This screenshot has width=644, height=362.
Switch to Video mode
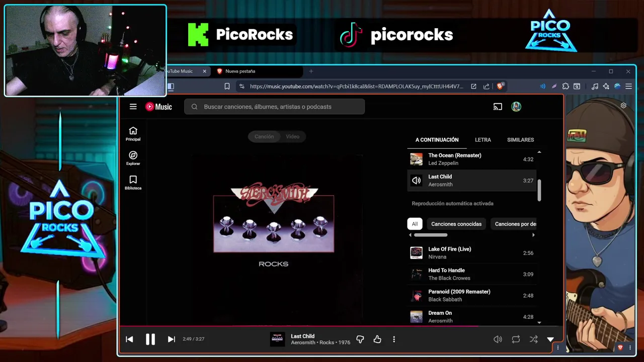coord(292,136)
